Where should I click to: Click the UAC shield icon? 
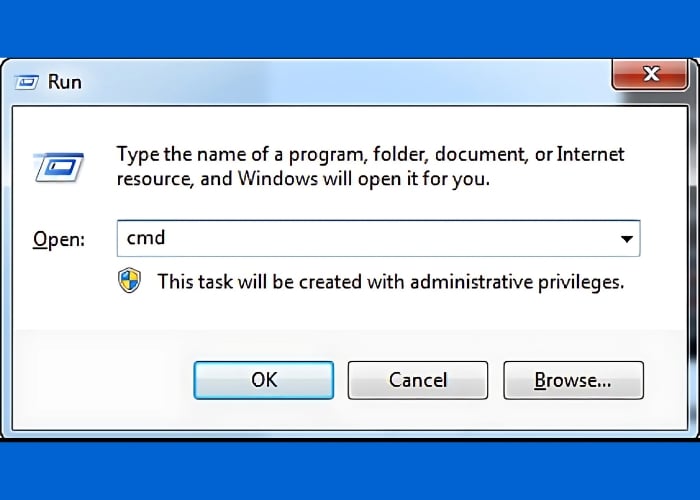coord(130,281)
